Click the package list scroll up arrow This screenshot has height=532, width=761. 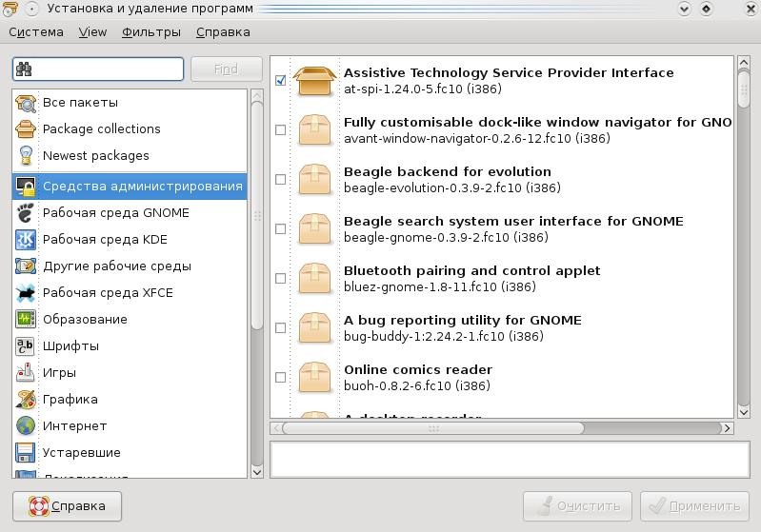(744, 62)
